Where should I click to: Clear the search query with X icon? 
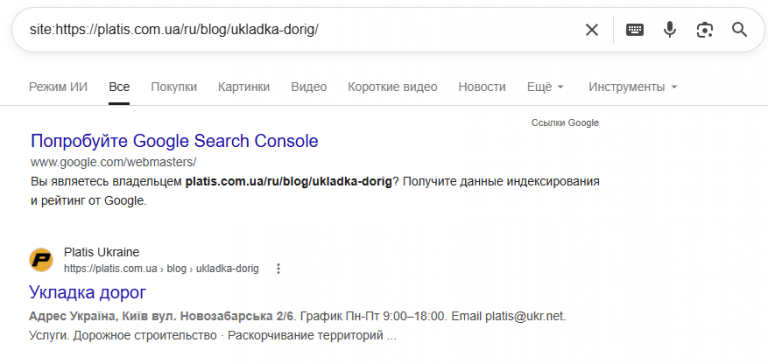pos(592,30)
